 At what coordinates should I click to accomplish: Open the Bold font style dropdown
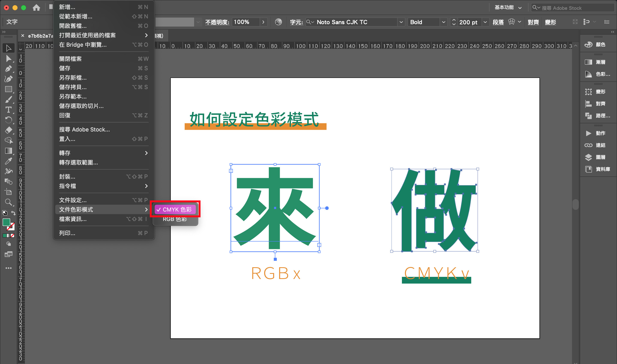coord(443,22)
